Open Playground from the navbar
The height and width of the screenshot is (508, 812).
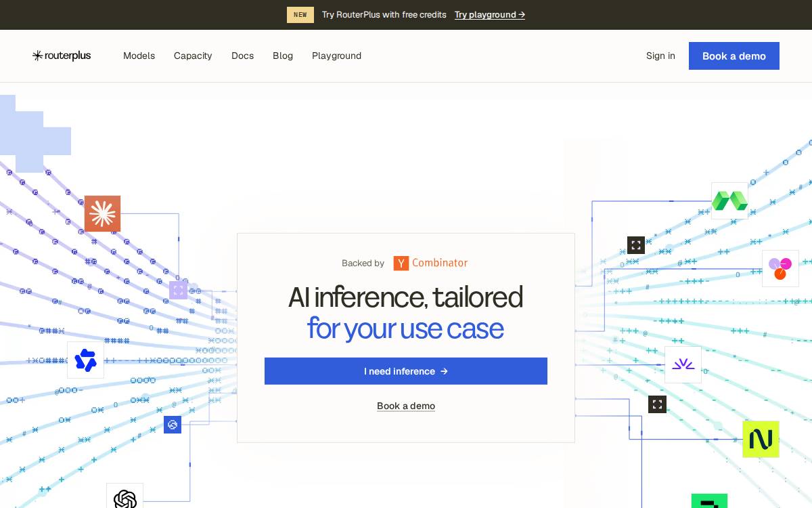(x=336, y=56)
